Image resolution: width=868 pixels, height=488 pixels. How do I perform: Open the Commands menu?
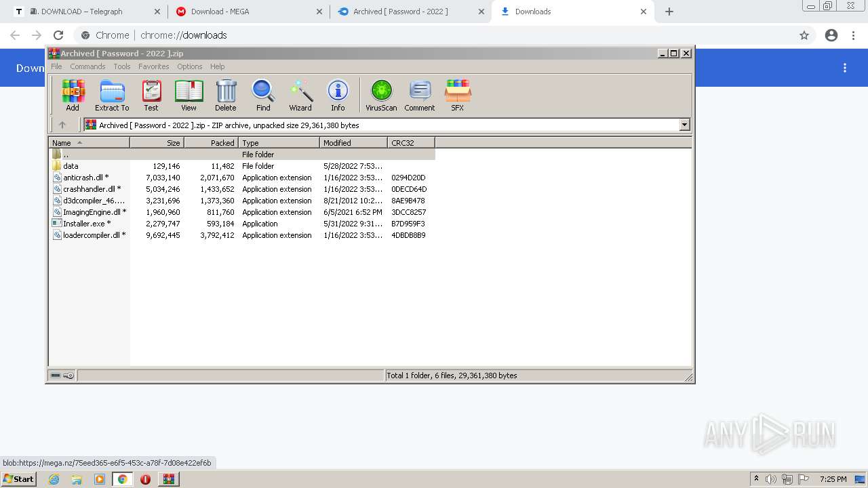87,66
